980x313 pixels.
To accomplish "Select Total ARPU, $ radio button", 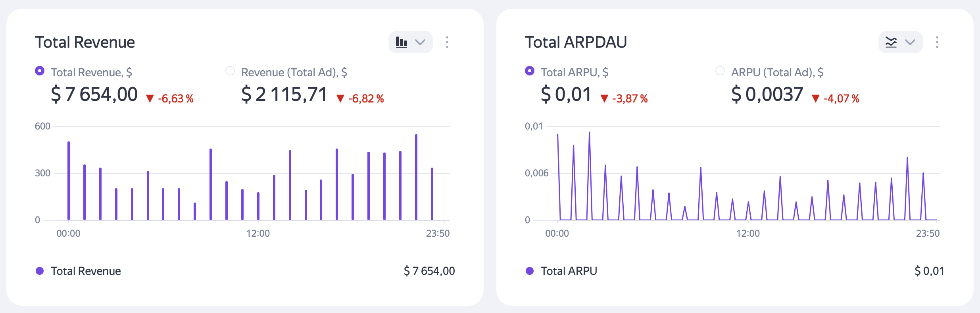I will pos(530,71).
